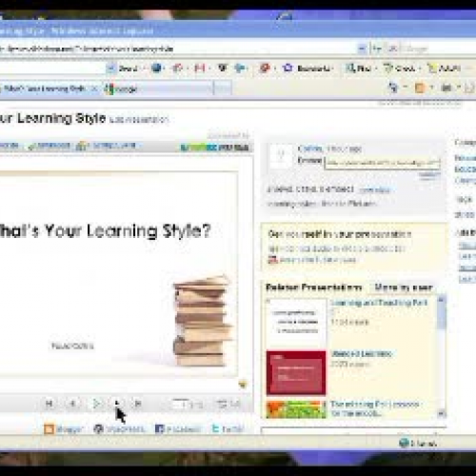The image size is (476, 476).
Task: Click the 'What's Your Learning Style?' slide
Action: 119,274
